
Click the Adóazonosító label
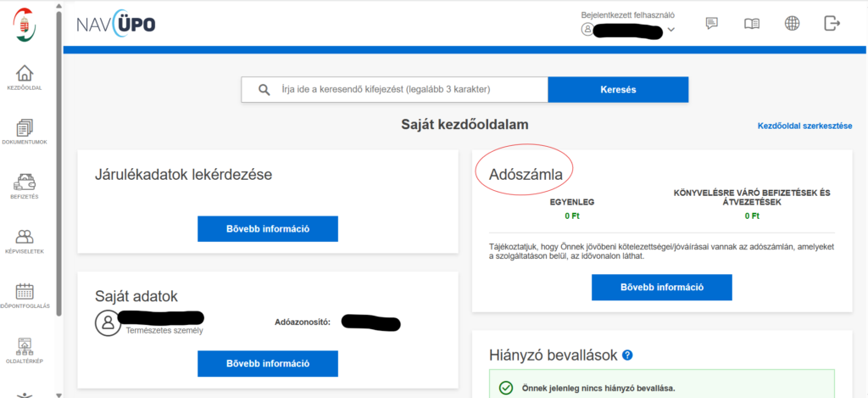[x=303, y=322]
